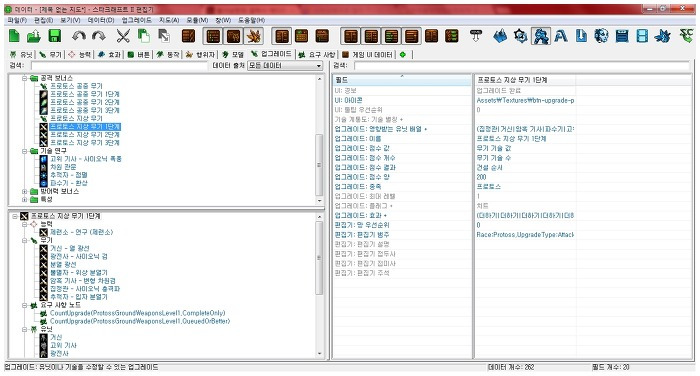Open the Terrain module mountain icon
This screenshot has width=700, height=376.
point(500,36)
